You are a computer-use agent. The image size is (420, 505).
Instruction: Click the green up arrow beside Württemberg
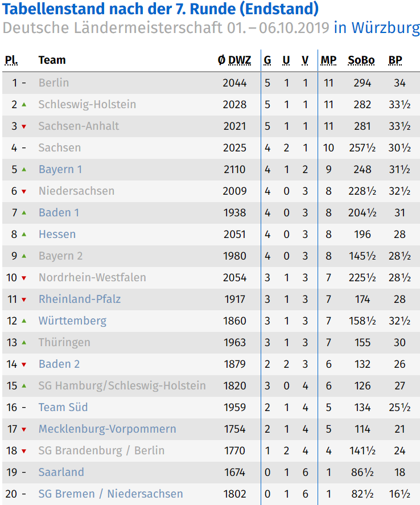24,321
